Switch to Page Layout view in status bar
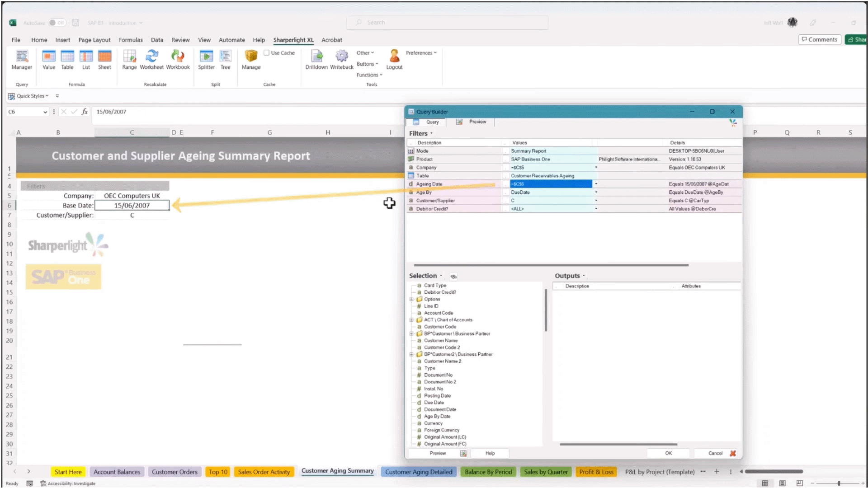The image size is (868, 488). coord(783,483)
